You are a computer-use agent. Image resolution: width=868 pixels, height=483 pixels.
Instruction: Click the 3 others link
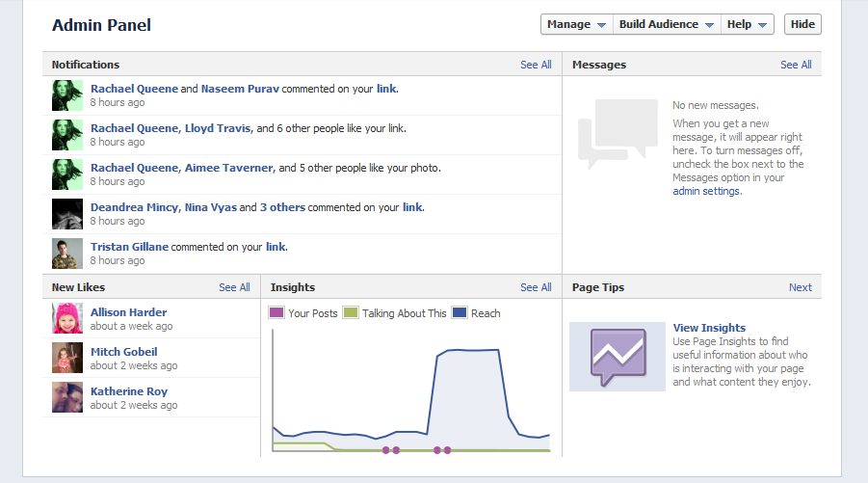283,207
